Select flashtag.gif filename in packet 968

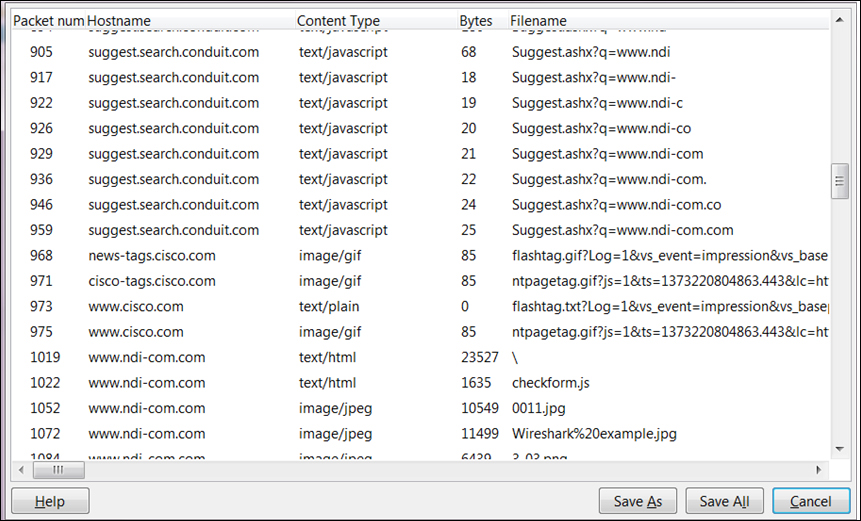(x=669, y=256)
